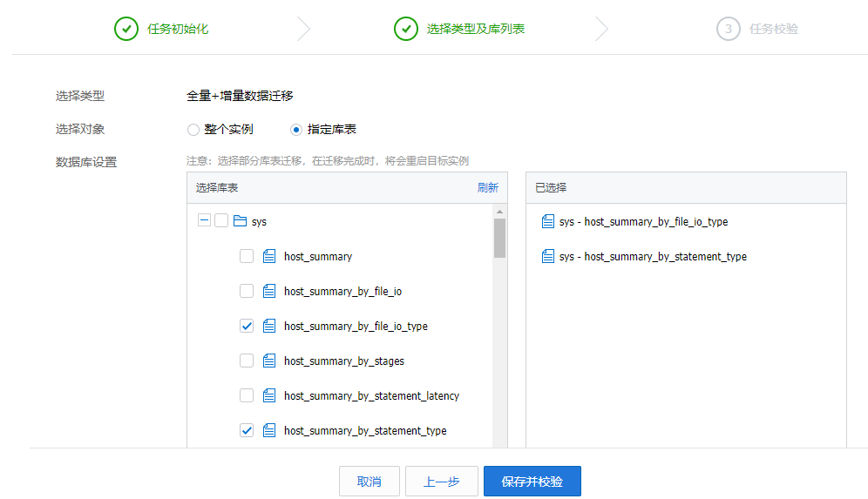Screen dimensions: 868x499
Task: Click the 刷新 link
Action: (x=487, y=187)
